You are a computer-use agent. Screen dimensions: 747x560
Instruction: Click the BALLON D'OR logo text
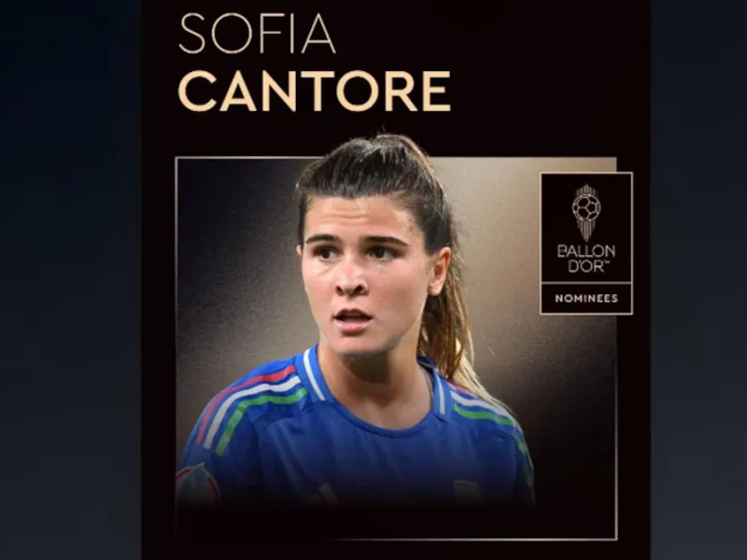pos(586,259)
